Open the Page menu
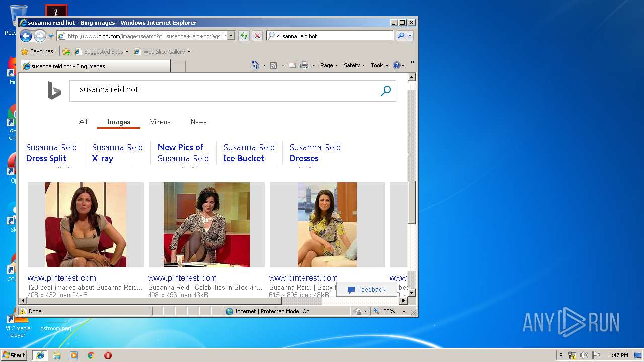This screenshot has width=644, height=362. click(x=329, y=65)
